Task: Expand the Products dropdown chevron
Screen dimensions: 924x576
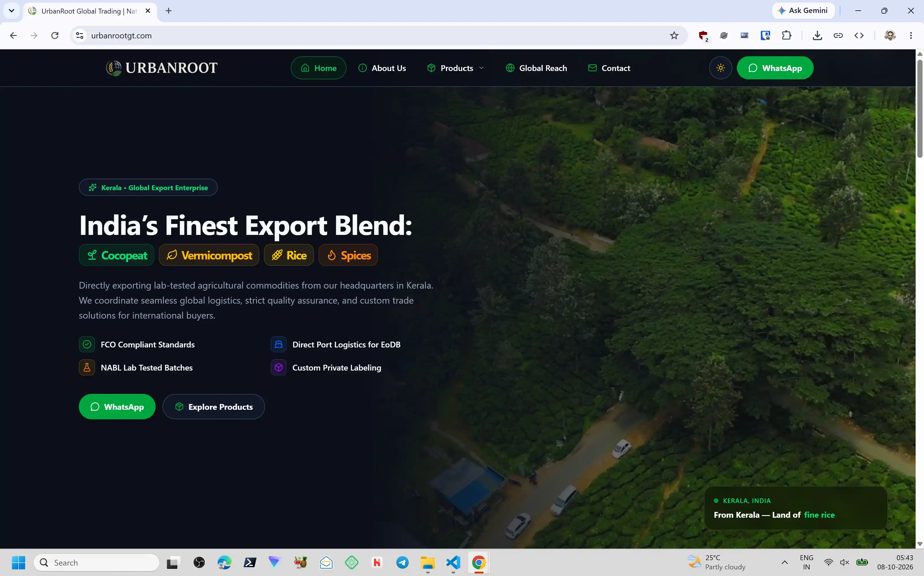Action: pyautogui.click(x=481, y=68)
